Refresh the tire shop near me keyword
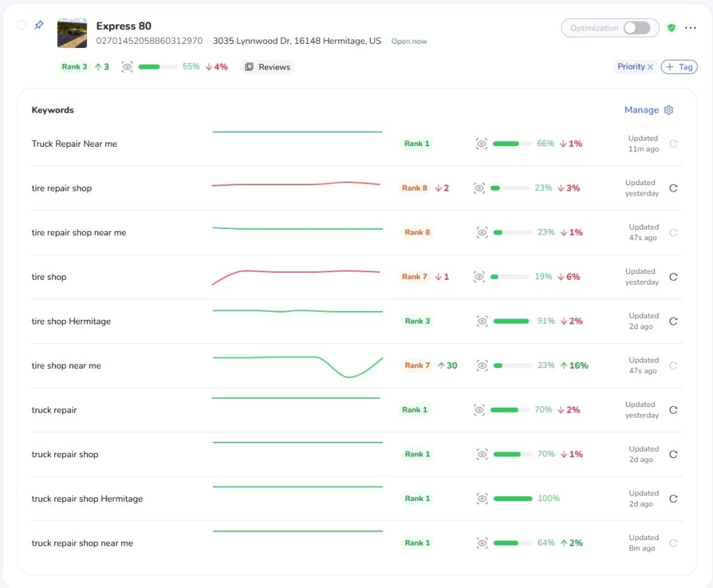This screenshot has width=713, height=588. 673,365
